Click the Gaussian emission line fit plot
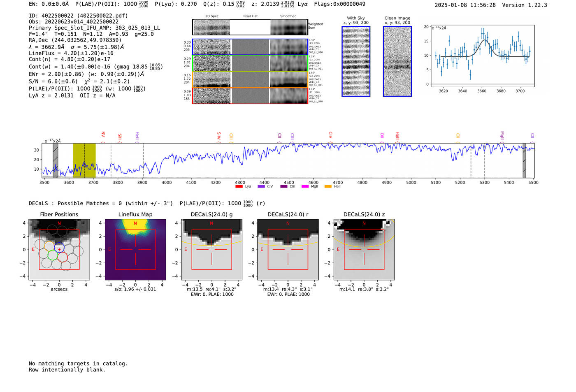Viewport: 576px width, 392px height. pyautogui.click(x=482, y=56)
